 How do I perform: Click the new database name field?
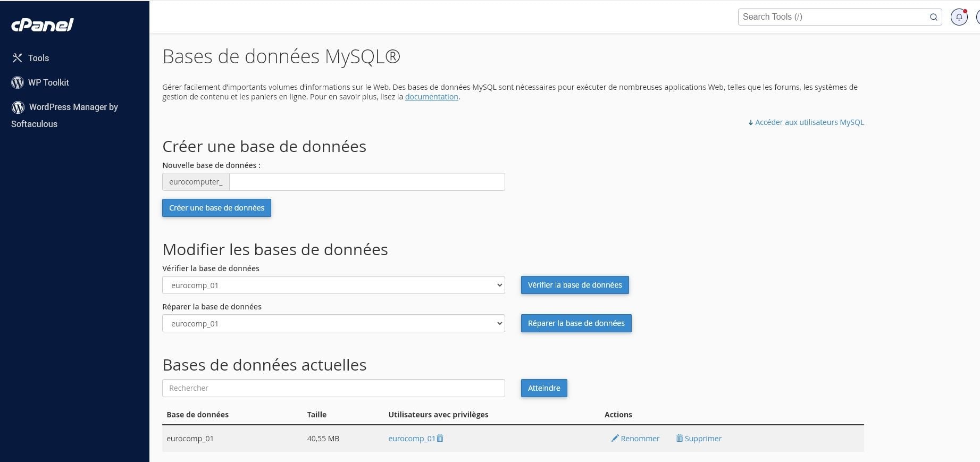[367, 182]
